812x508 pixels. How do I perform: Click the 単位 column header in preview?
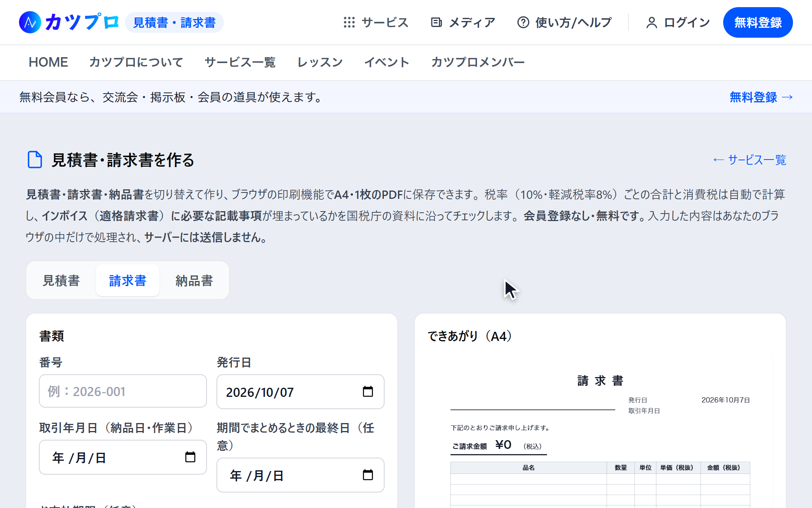coord(645,468)
